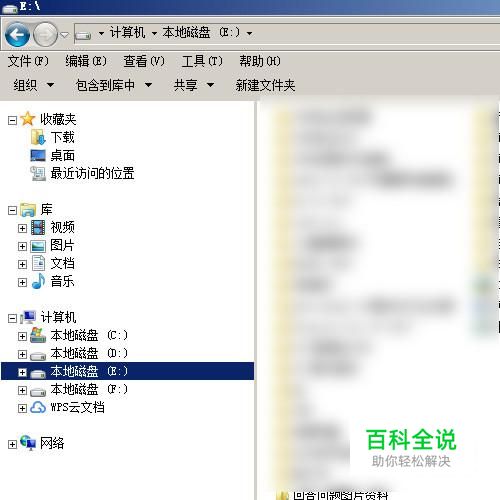The height and width of the screenshot is (500, 500).
Task: Collapse the 库 tree node
Action: (x=12, y=210)
